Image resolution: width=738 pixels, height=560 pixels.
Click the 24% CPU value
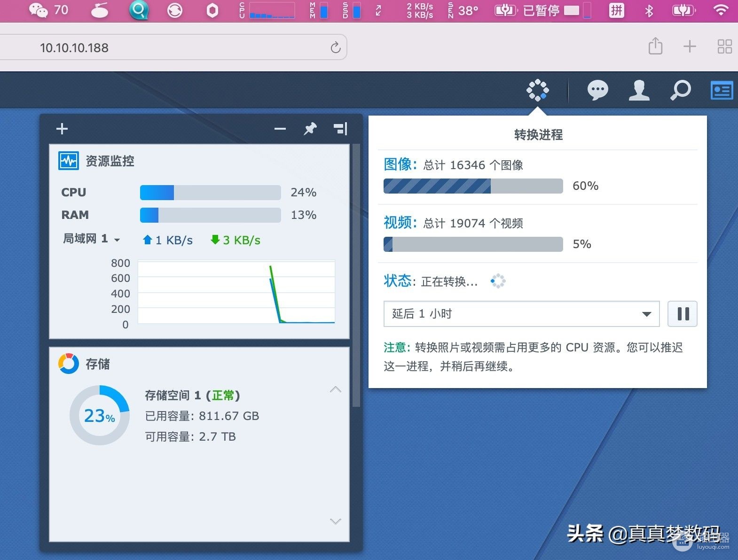click(304, 193)
